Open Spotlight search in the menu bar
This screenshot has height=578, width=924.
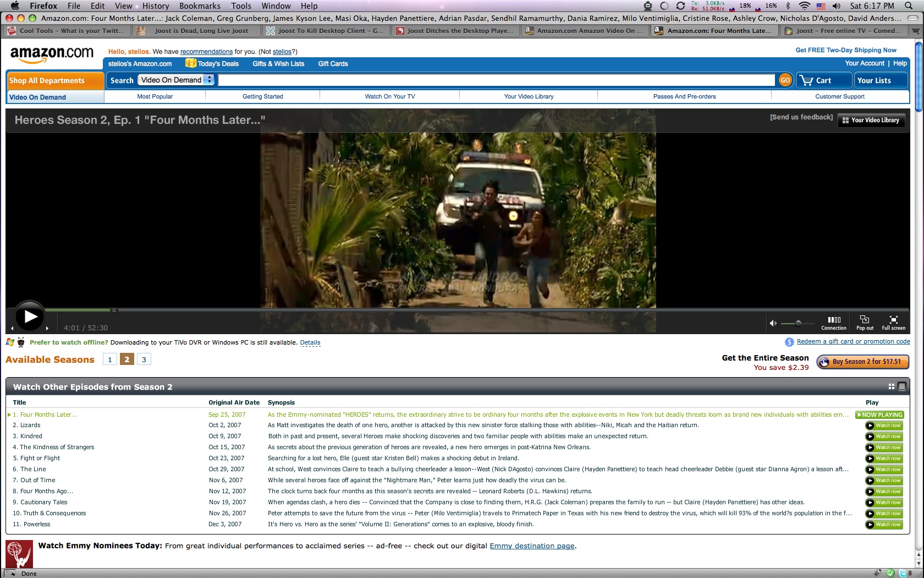point(909,6)
